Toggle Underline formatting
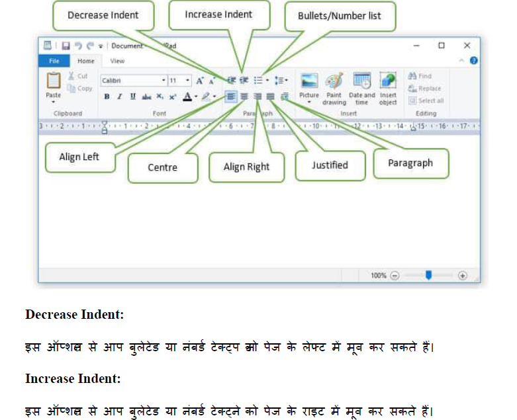The width and height of the screenshot is (517, 420). [x=132, y=97]
